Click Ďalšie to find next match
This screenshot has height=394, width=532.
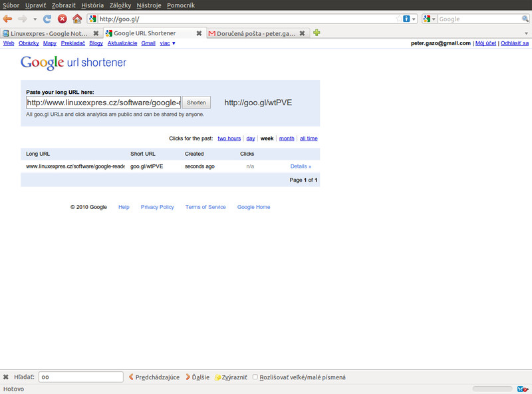[197, 377]
